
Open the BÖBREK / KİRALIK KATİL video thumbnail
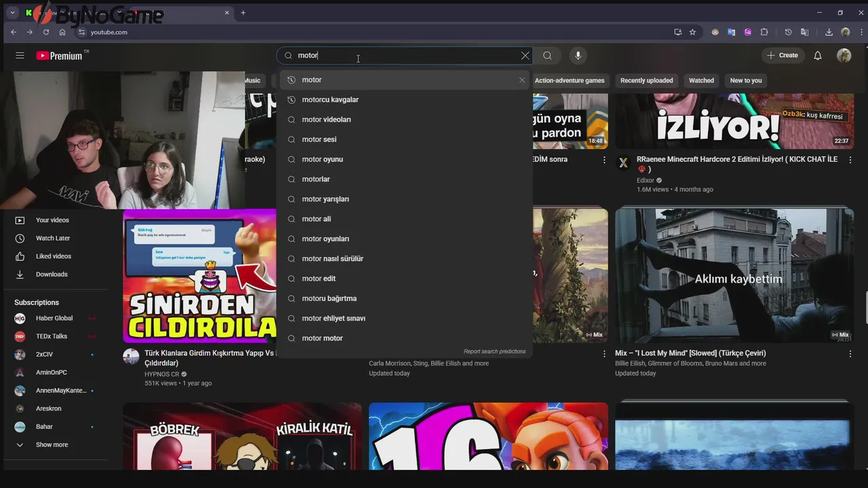242,436
